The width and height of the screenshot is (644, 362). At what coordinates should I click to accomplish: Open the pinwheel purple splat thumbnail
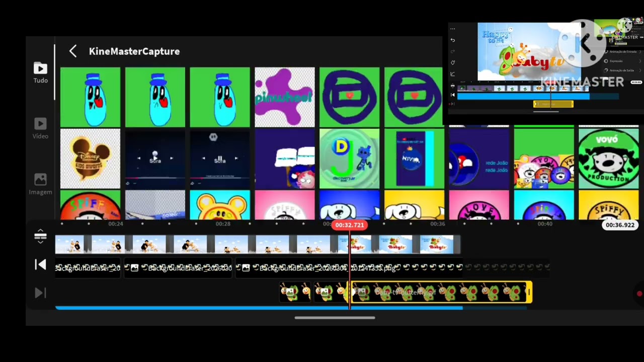(285, 97)
